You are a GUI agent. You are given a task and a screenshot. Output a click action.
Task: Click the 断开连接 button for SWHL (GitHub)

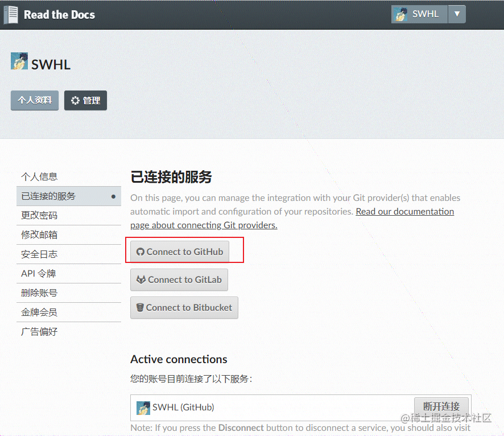(x=441, y=407)
